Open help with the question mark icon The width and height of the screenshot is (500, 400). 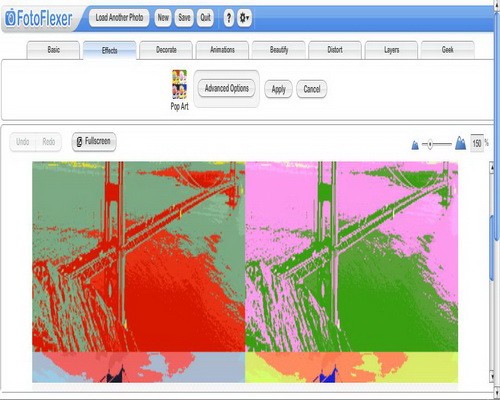pyautogui.click(x=229, y=18)
